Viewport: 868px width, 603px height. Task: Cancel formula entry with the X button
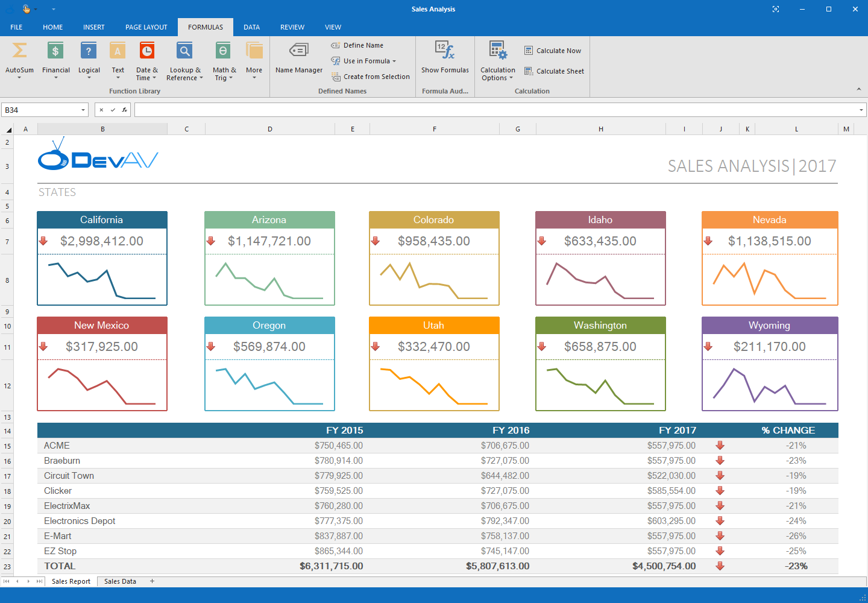101,110
